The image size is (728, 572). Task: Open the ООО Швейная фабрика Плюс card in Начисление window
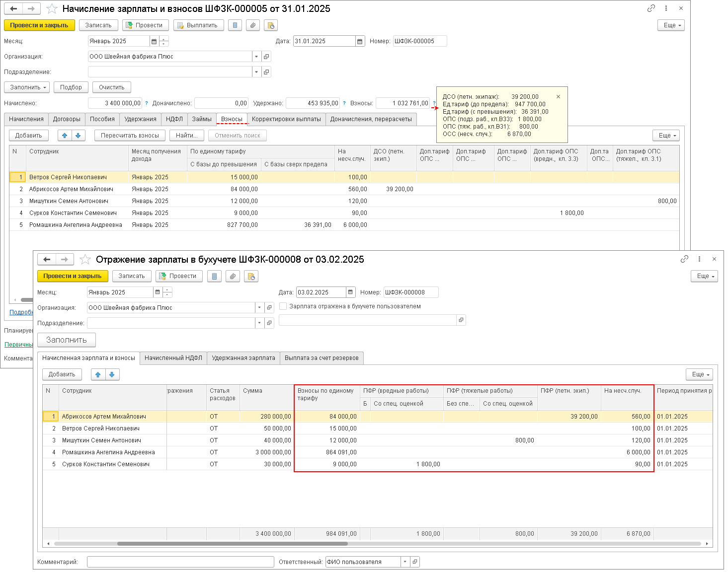pos(266,57)
